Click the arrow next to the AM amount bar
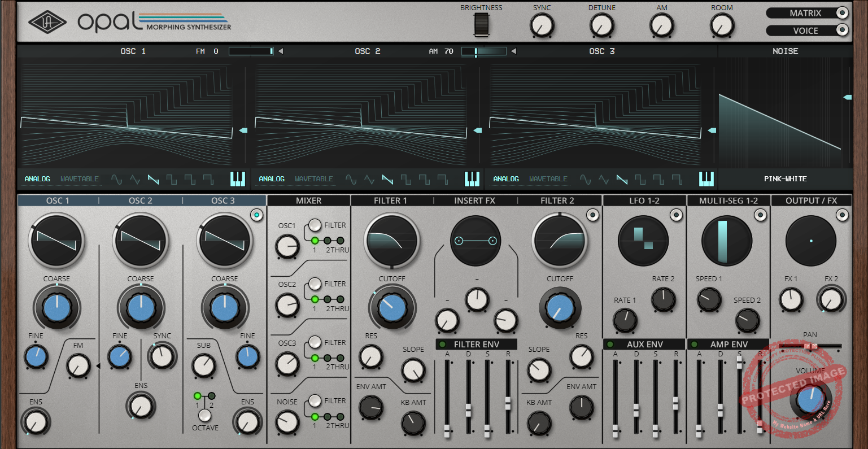868x449 pixels. [513, 51]
